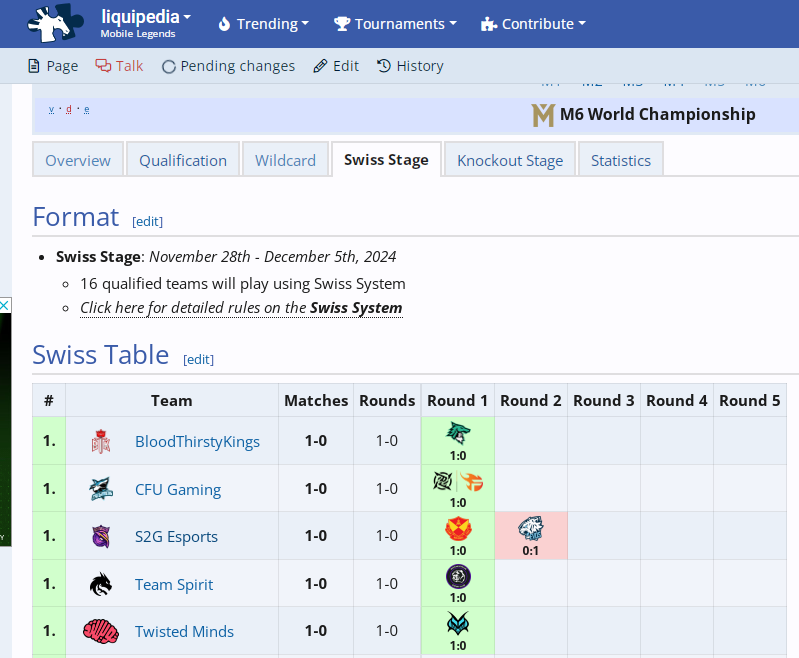
Task: Click the CFU Gaming shark logo
Action: pyautogui.click(x=101, y=489)
